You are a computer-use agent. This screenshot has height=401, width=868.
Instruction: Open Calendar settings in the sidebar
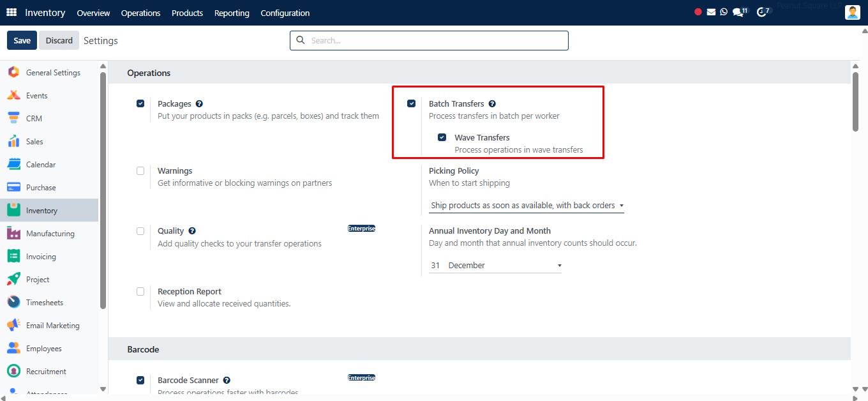click(49, 165)
